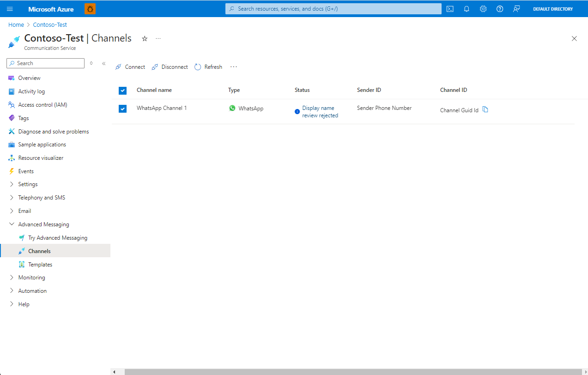Open the notifications bell
This screenshot has height=375, width=588.
point(467,9)
